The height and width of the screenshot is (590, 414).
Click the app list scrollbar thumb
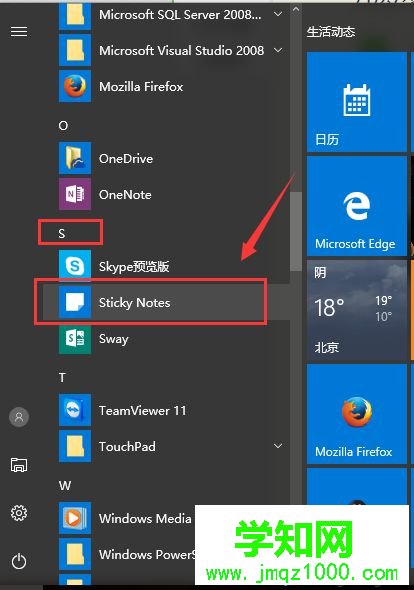click(x=296, y=231)
